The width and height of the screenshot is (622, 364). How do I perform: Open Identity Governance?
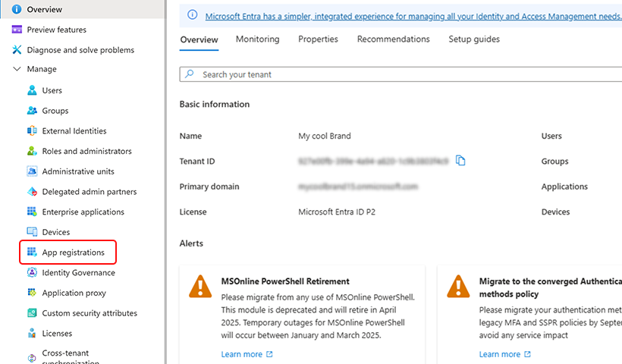[x=79, y=272]
